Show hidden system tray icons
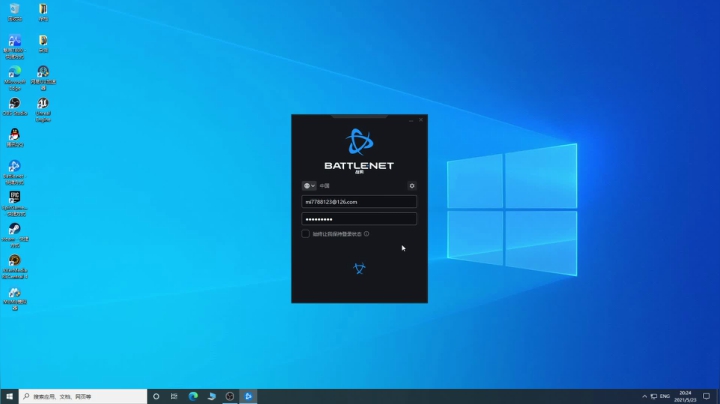The width and height of the screenshot is (720, 404). 644,396
